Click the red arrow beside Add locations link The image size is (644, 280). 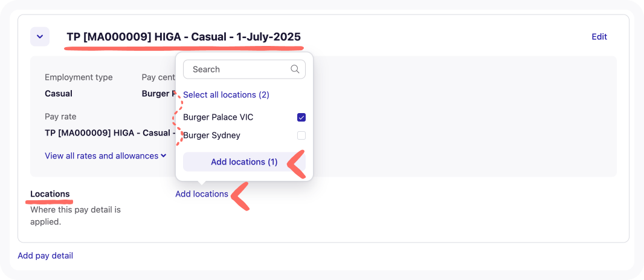click(240, 197)
